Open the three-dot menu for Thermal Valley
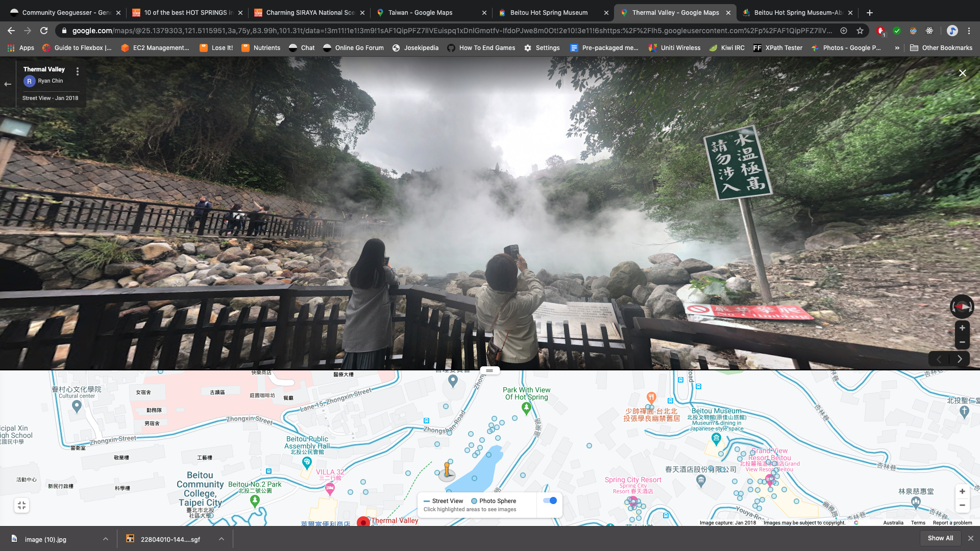Image resolution: width=980 pixels, height=551 pixels. point(78,71)
